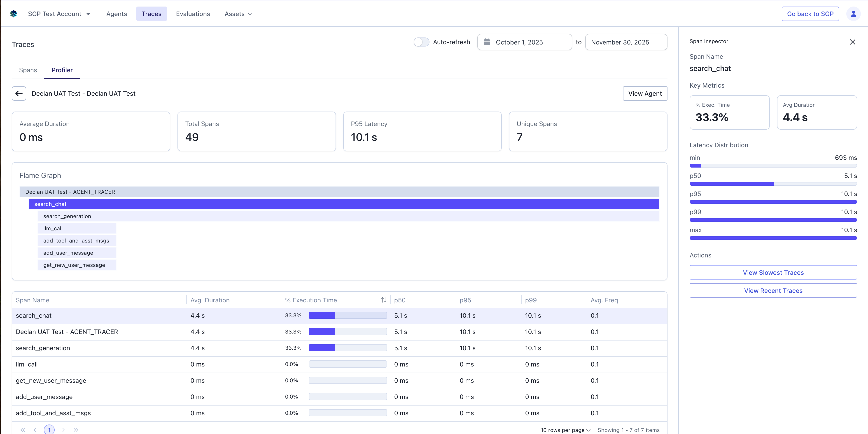Go to the next page of spans
This screenshot has width=868, height=434.
point(63,430)
